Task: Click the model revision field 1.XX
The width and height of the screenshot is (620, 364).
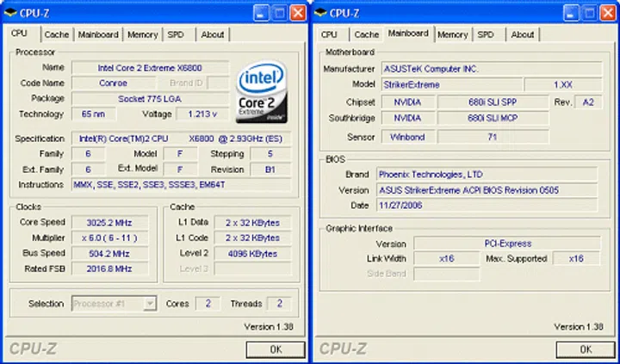Action: click(x=563, y=84)
